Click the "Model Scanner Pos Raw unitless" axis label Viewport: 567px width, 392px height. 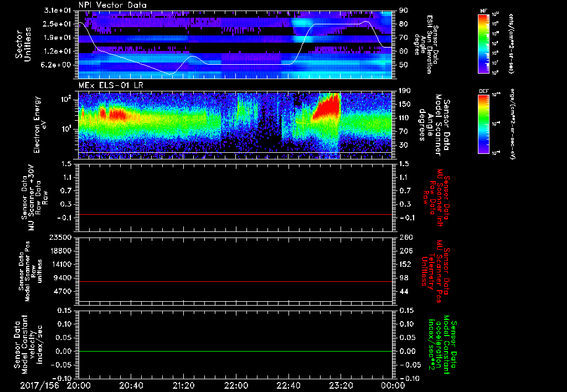pyautogui.click(x=30, y=271)
